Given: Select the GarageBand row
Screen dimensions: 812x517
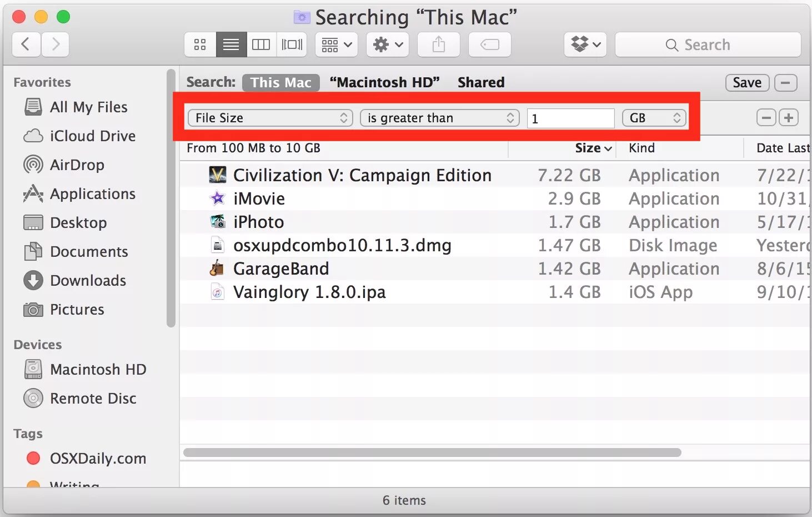Looking at the screenshot, I should 495,269.
